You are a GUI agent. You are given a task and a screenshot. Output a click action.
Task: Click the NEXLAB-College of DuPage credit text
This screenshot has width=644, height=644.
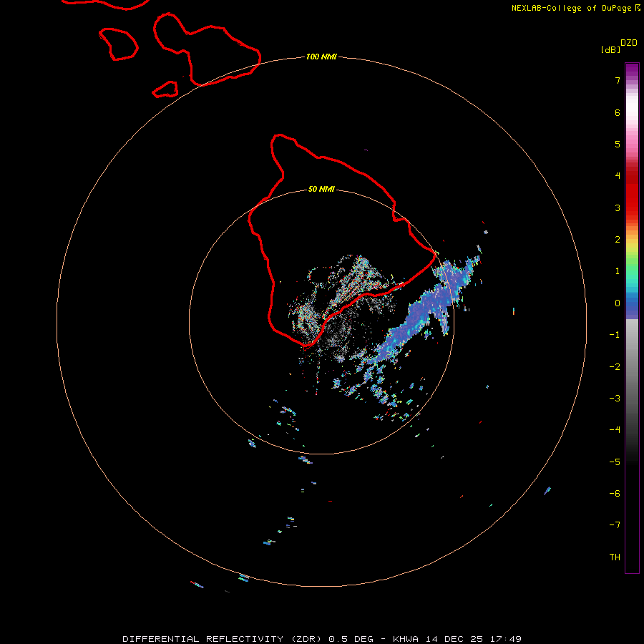[575, 8]
